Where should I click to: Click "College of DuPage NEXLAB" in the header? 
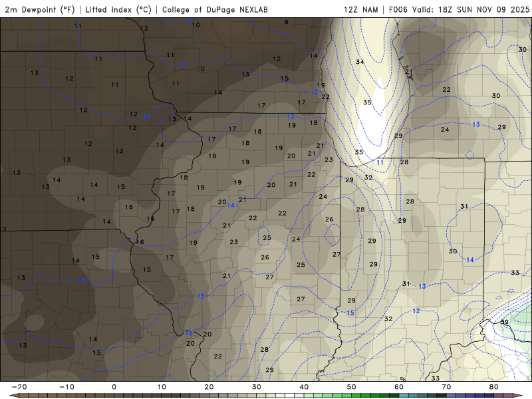(215, 9)
